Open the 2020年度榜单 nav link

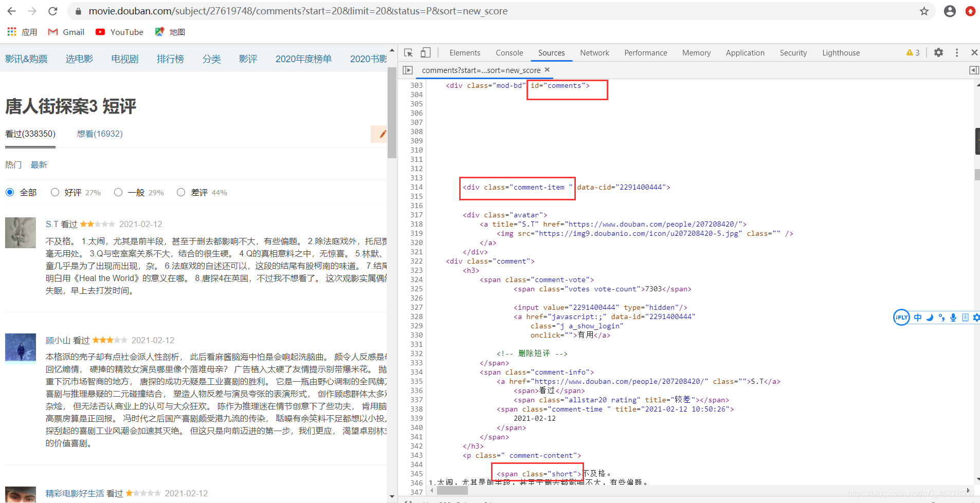pos(303,59)
